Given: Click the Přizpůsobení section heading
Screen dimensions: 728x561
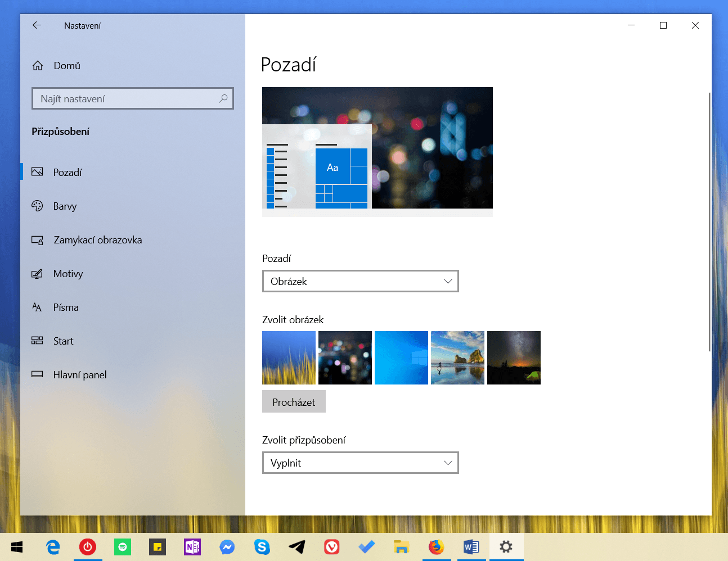Looking at the screenshot, I should coord(60,132).
